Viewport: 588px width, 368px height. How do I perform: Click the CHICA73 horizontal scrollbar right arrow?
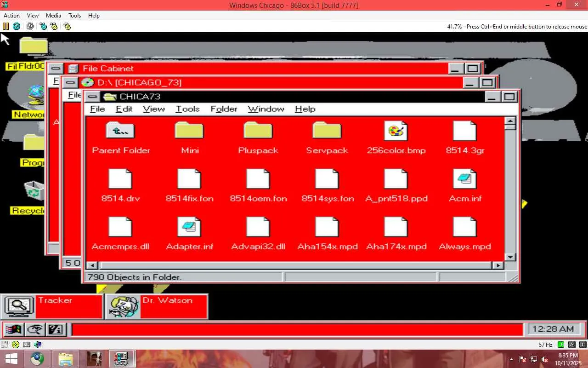(498, 265)
